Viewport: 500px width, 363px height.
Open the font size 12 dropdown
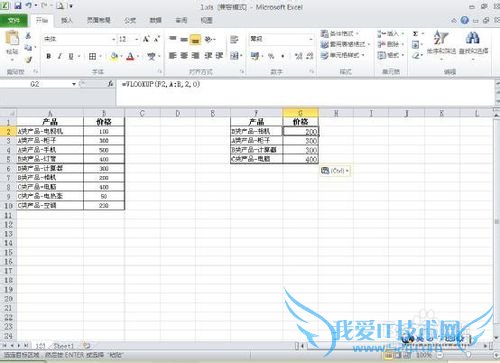tap(136, 39)
